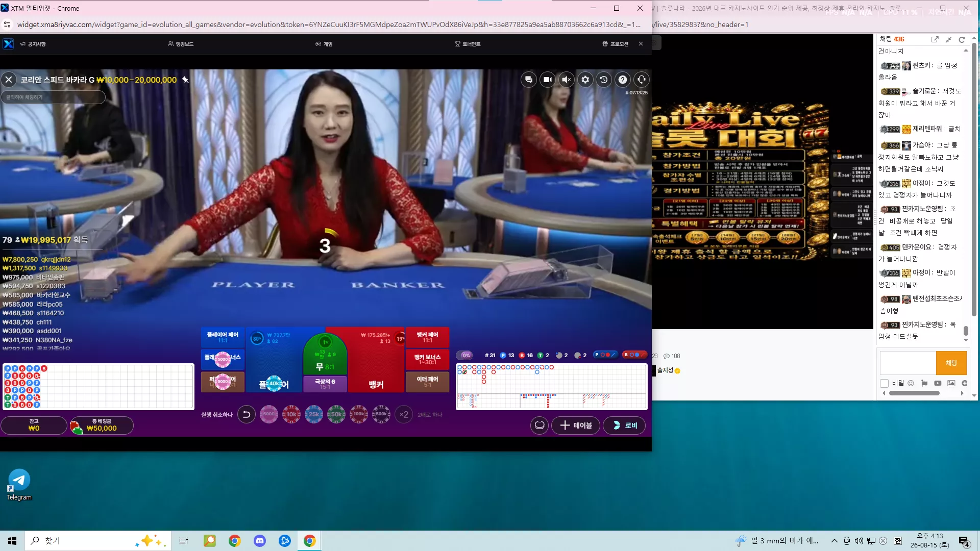Click the chat horizontal scrollbar
The height and width of the screenshot is (551, 980).
click(914, 393)
